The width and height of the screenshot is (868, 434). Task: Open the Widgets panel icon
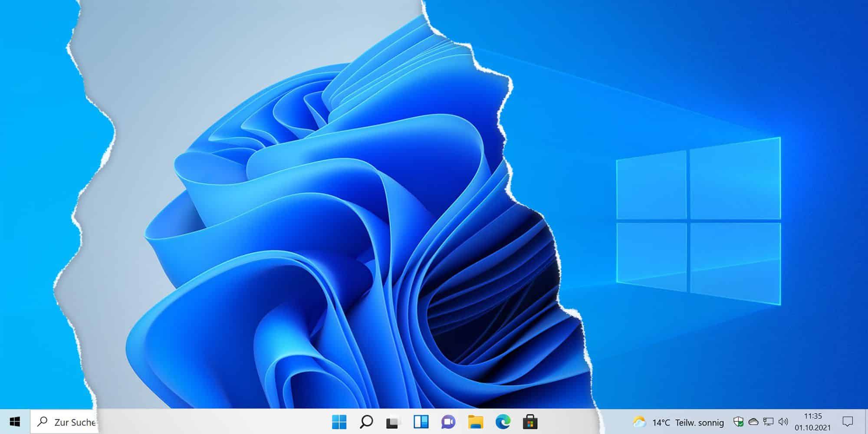point(421,422)
